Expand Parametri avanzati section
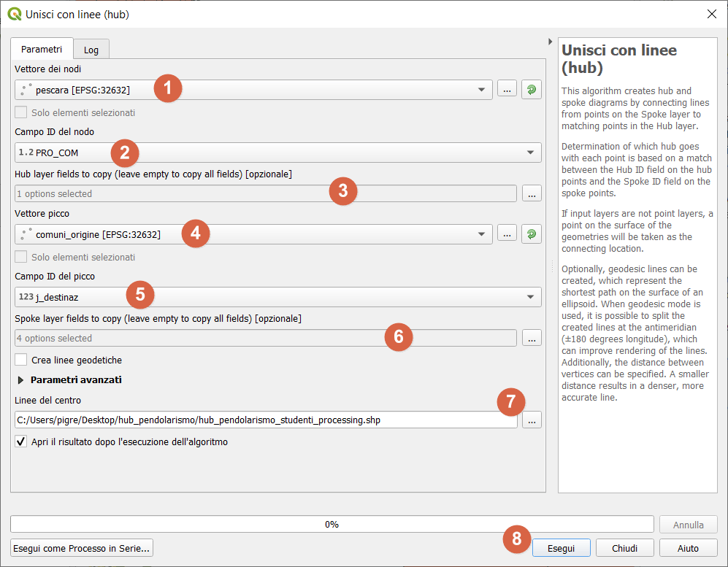The width and height of the screenshot is (728, 567). click(20, 380)
